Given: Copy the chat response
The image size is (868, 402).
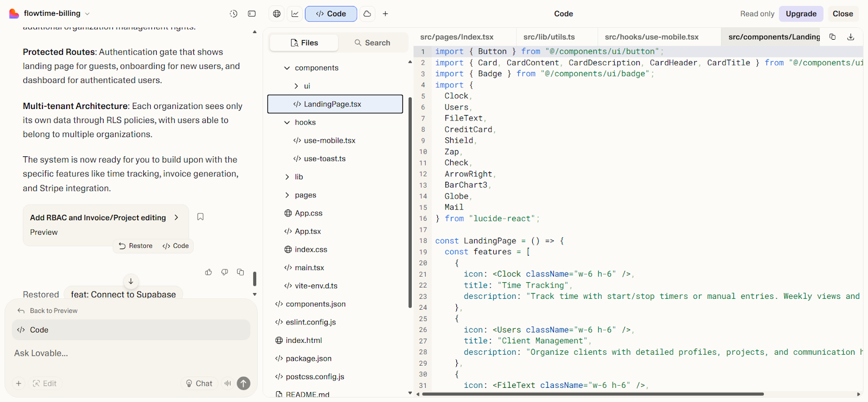Looking at the screenshot, I should point(240,272).
